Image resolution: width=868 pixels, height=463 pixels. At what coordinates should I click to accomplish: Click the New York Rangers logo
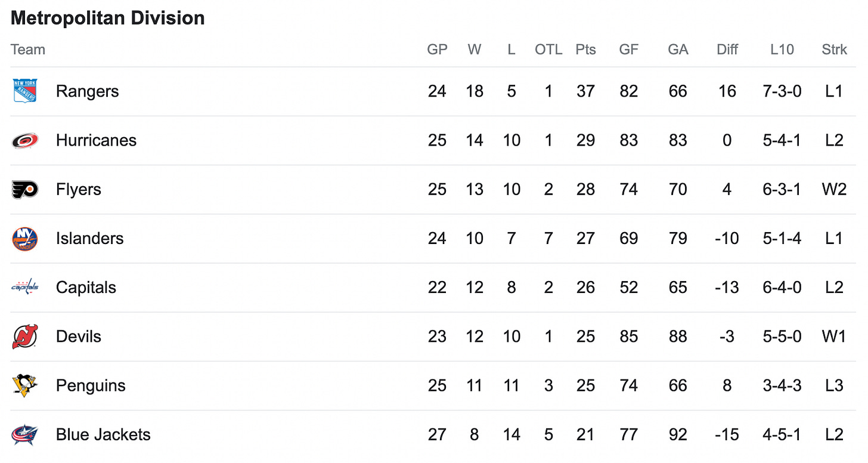(25, 91)
